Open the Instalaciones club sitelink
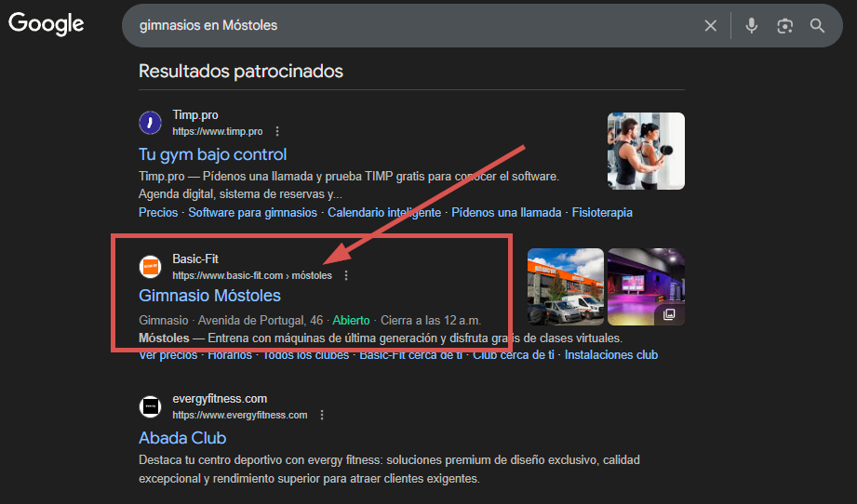 pyautogui.click(x=611, y=355)
